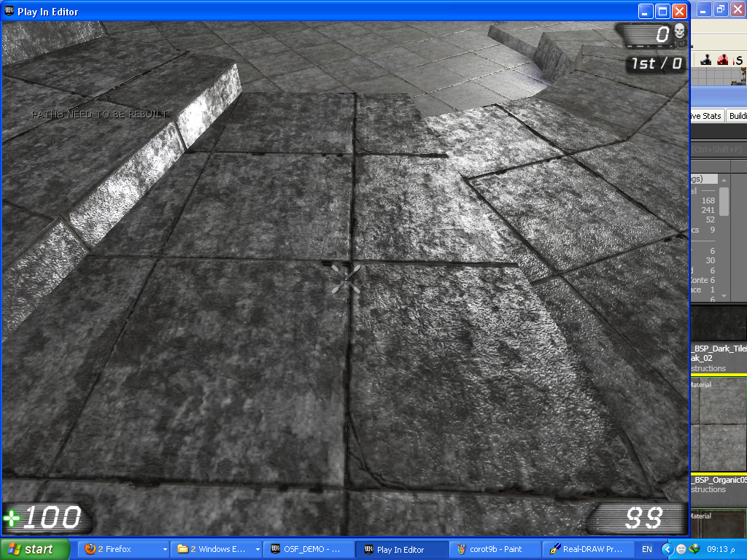
Task: Switch to the Building tab in the editor
Action: pos(737,116)
